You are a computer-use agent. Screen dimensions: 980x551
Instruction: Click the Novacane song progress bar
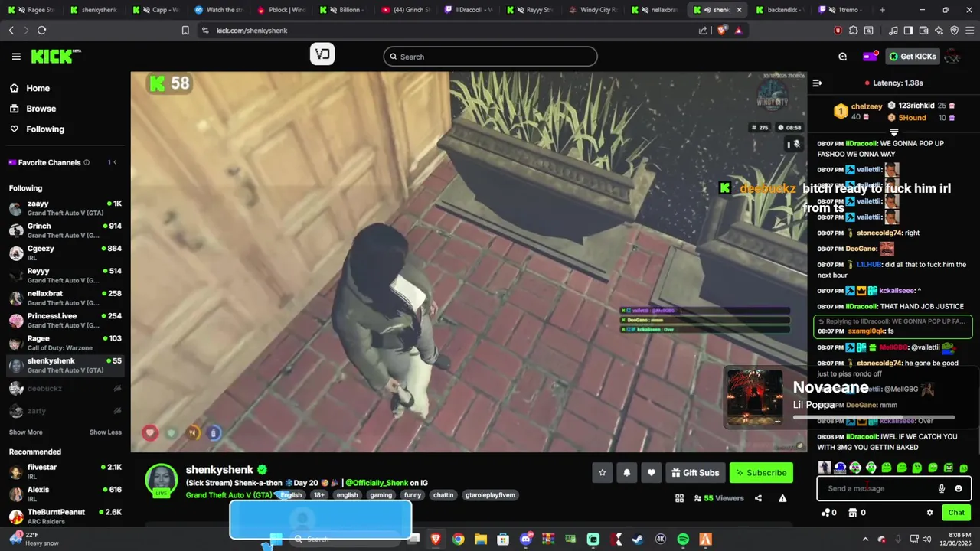pyautogui.click(x=874, y=417)
